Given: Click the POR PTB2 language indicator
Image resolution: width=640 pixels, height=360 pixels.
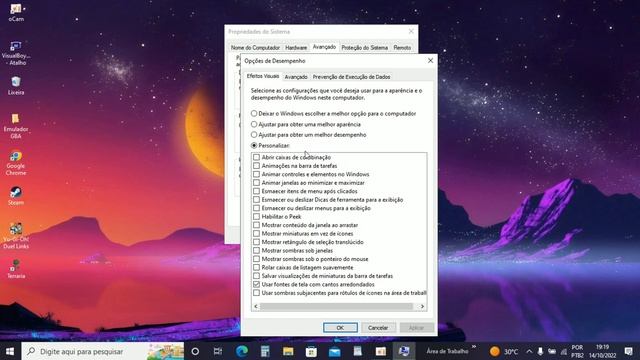Looking at the screenshot, I should [x=577, y=351].
